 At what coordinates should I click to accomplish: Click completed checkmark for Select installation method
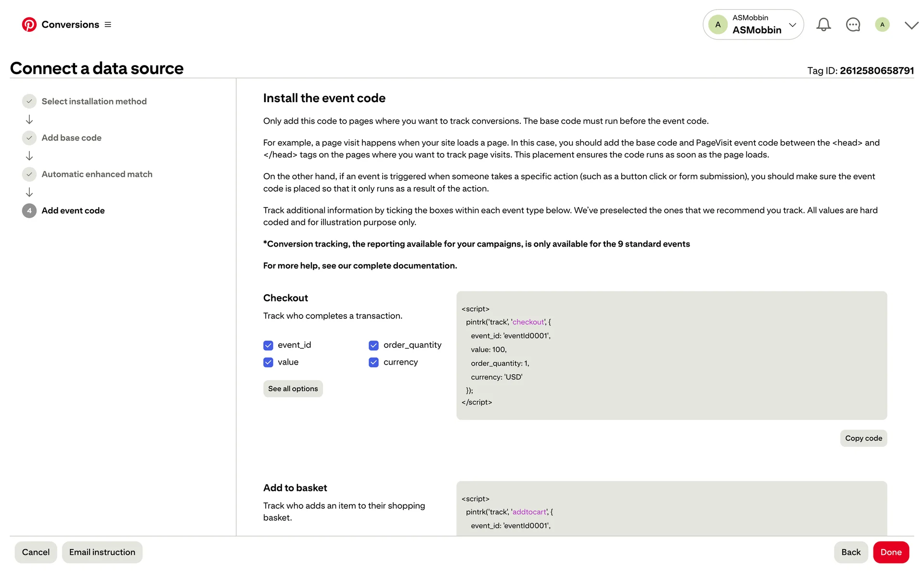29,101
